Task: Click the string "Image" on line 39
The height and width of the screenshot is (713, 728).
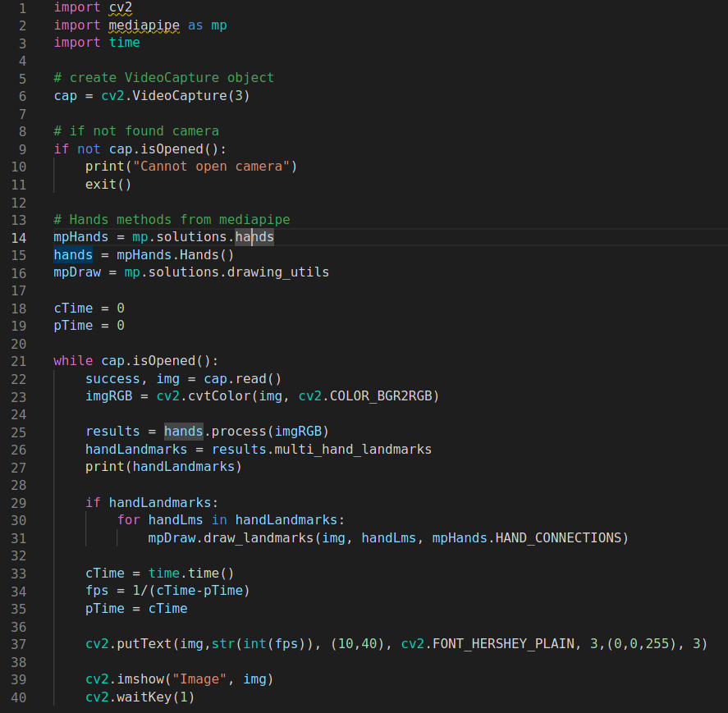Action: click(199, 679)
